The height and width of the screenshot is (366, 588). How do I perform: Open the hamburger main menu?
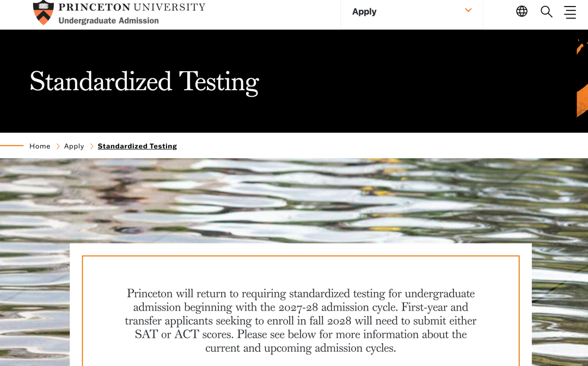(570, 12)
